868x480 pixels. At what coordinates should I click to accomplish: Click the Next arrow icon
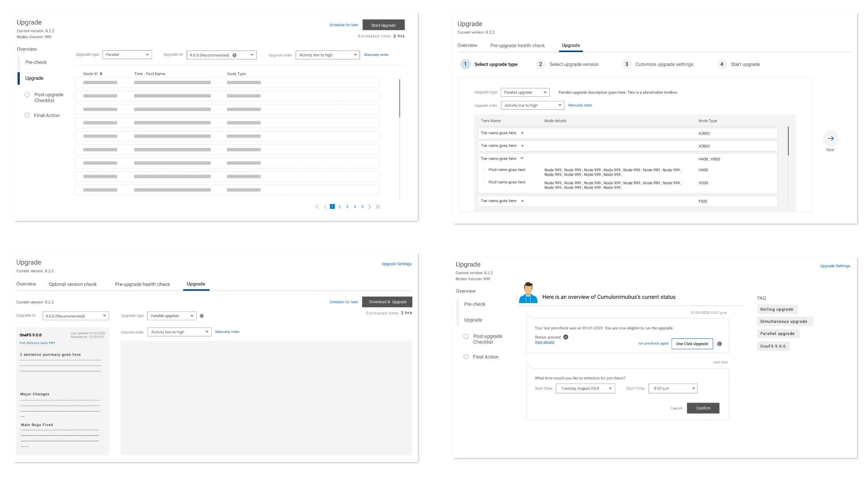point(830,138)
